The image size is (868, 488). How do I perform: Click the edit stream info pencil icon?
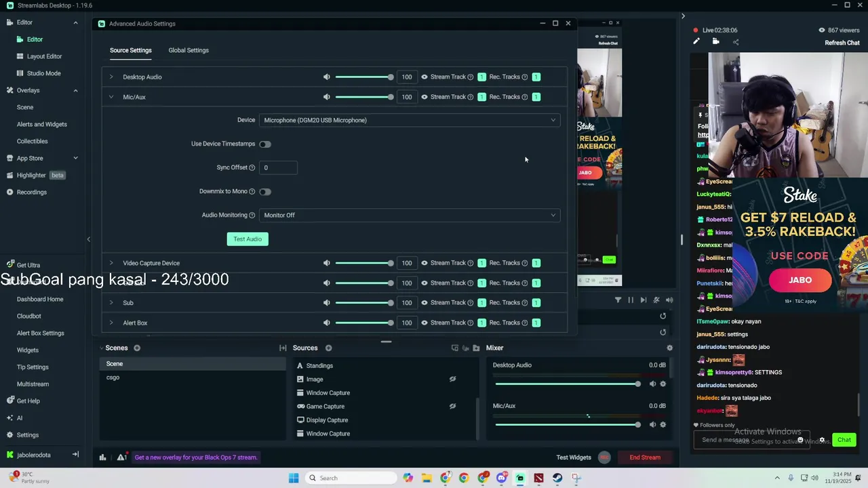point(696,41)
